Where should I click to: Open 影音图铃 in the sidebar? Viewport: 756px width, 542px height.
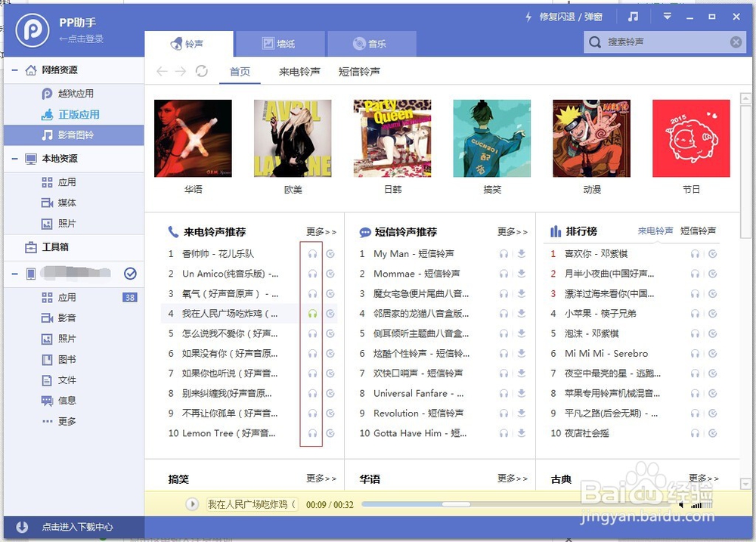[x=74, y=135]
